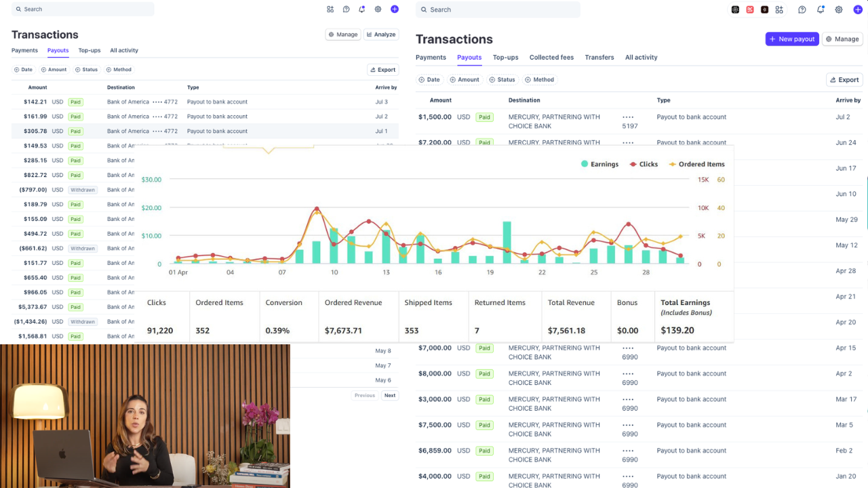868x488 pixels.
Task: Open apps grid icon beside red app icon
Action: pyautogui.click(x=779, y=9)
